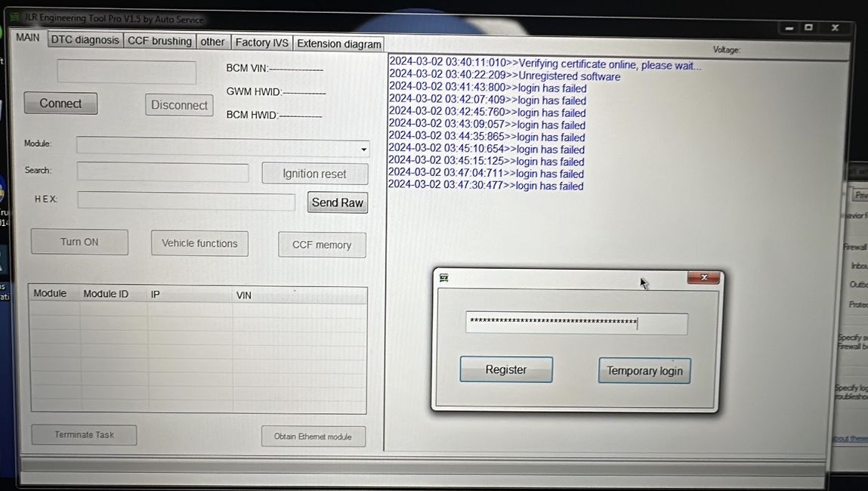The image size is (868, 491).
Task: Click Obtain Ethernet module button
Action: click(x=313, y=436)
